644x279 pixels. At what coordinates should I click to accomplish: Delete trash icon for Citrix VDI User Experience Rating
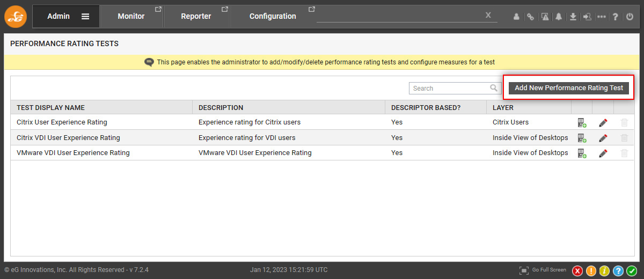tap(624, 138)
